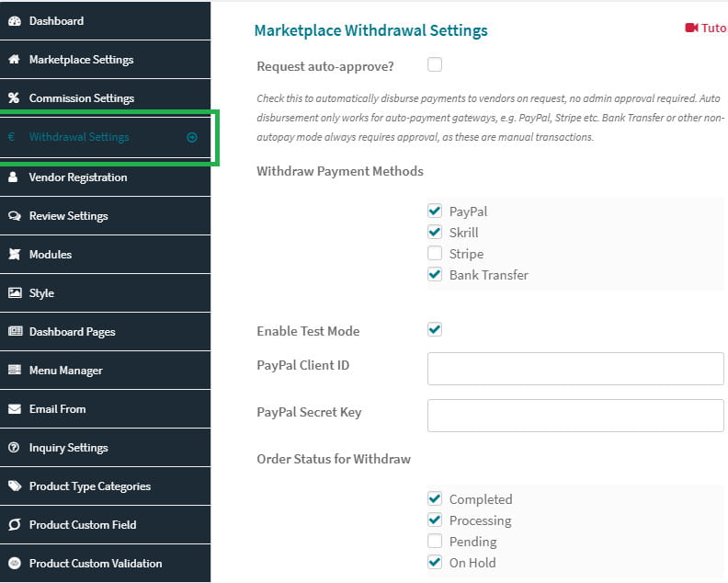This screenshot has width=728, height=583.
Task: Focus the PayPal Client ID field
Action: 575,369
